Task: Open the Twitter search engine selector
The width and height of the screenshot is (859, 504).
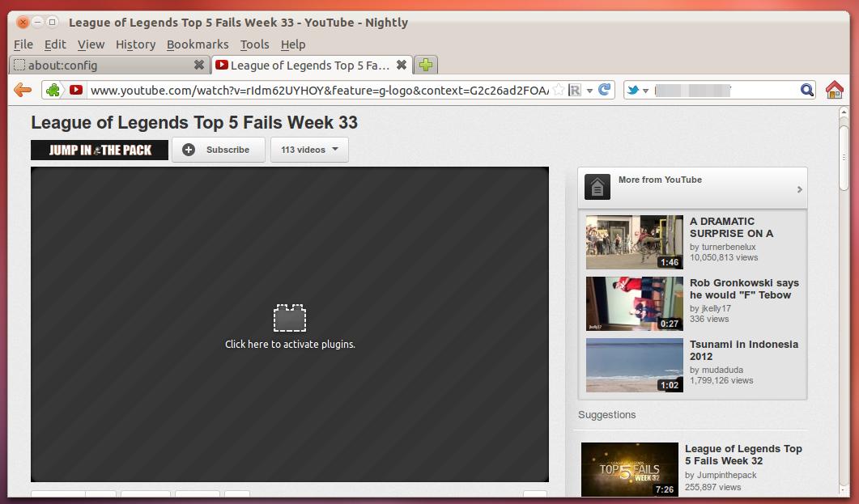Action: tap(638, 90)
